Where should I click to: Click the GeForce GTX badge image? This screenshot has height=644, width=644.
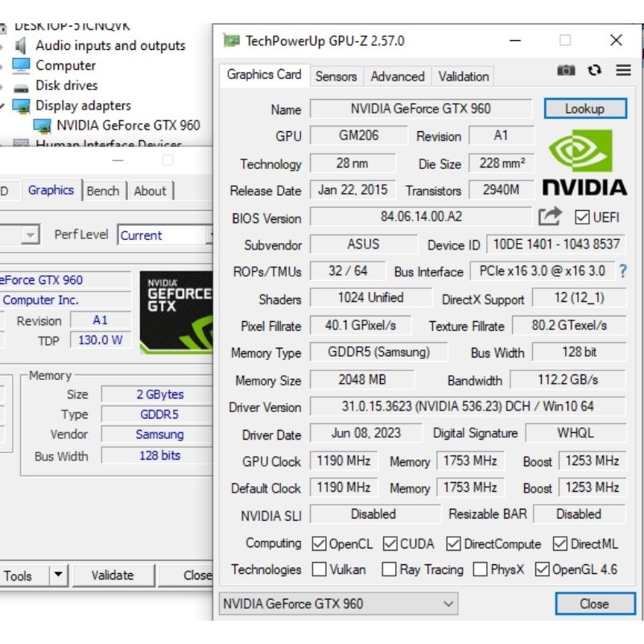pyautogui.click(x=176, y=312)
